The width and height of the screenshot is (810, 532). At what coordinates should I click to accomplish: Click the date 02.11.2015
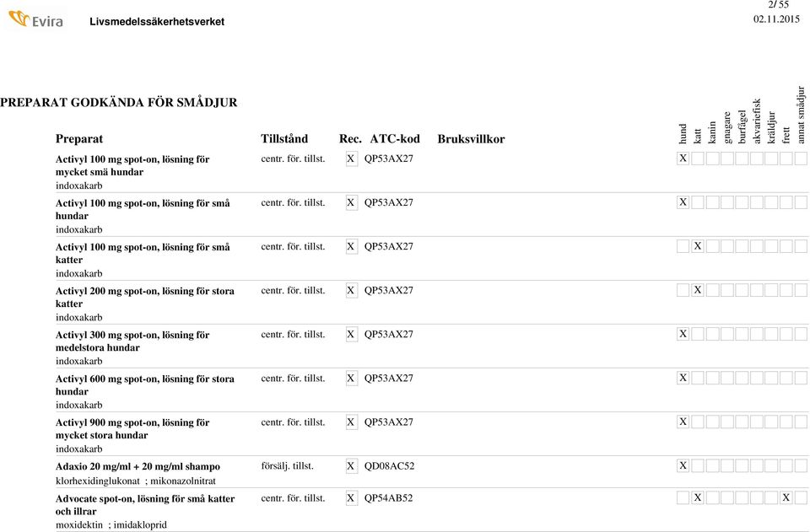776,19
